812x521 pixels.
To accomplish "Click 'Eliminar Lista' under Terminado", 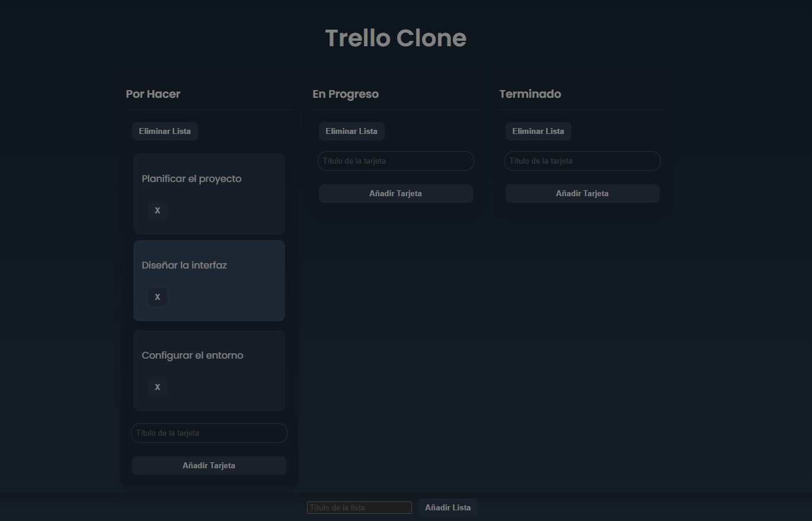I will [538, 131].
